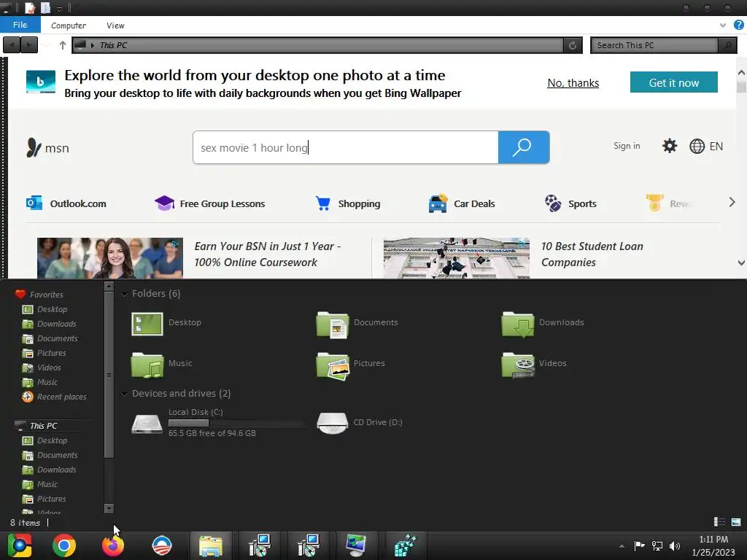The width and height of the screenshot is (747, 560).
Task: Click inside the msn search text box
Action: click(x=345, y=147)
